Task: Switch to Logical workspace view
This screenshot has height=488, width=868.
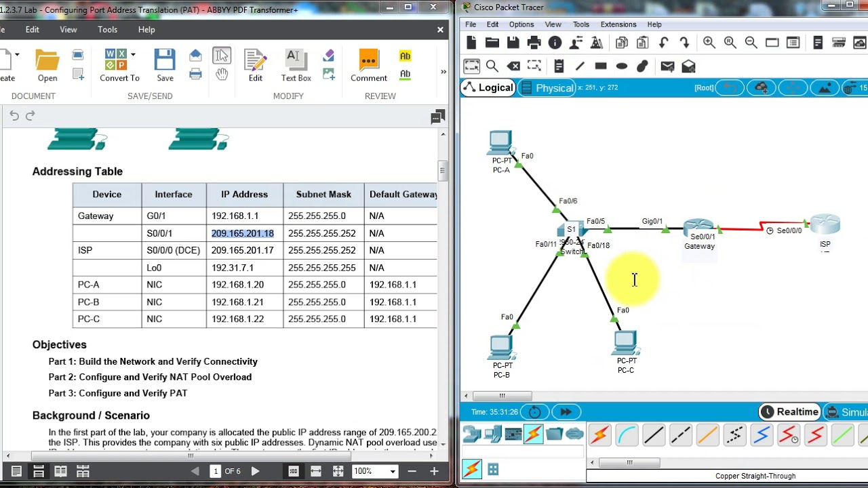Action: click(488, 87)
